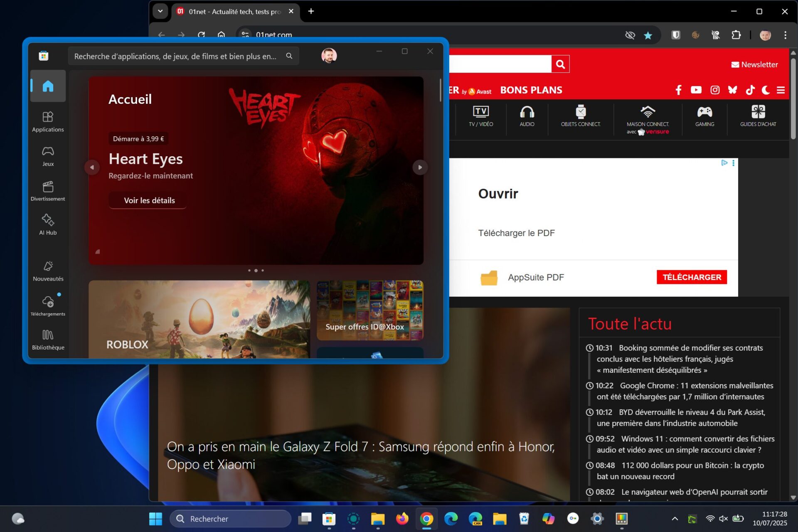The height and width of the screenshot is (532, 798).
Task: Click the Microsoft Store search field
Action: point(183,56)
